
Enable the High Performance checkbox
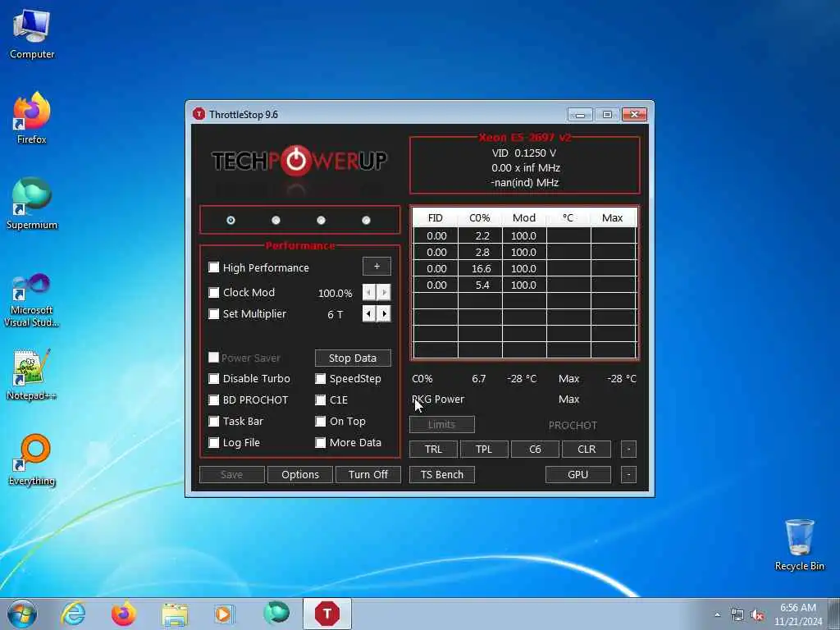coord(214,267)
